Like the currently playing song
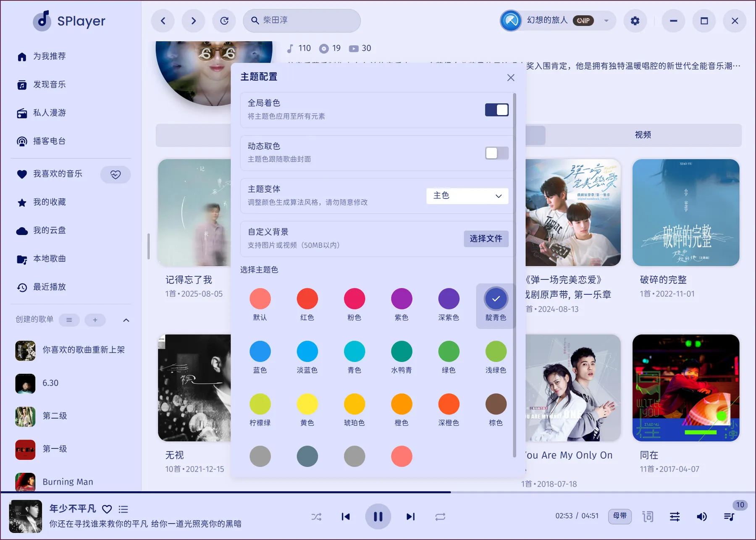Image resolution: width=756 pixels, height=540 pixels. (107, 509)
